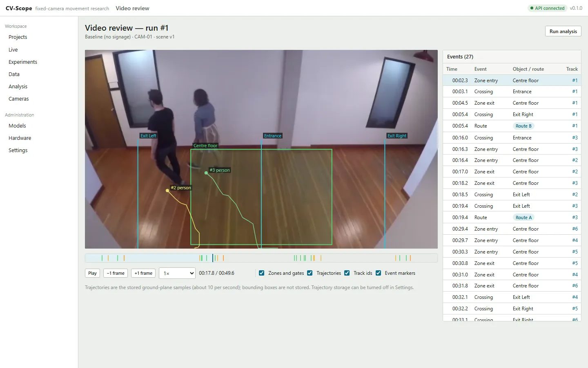The height and width of the screenshot is (368, 588).
Task: Advance the video by one frame
Action: pos(143,273)
